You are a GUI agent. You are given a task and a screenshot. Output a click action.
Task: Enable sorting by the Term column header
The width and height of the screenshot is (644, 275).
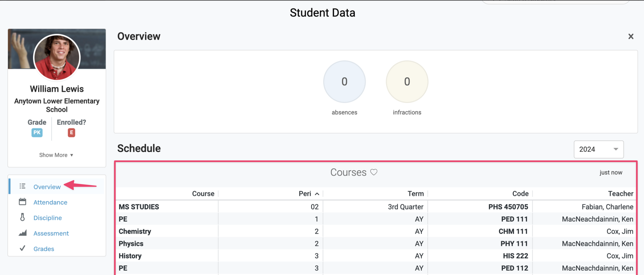click(x=416, y=194)
